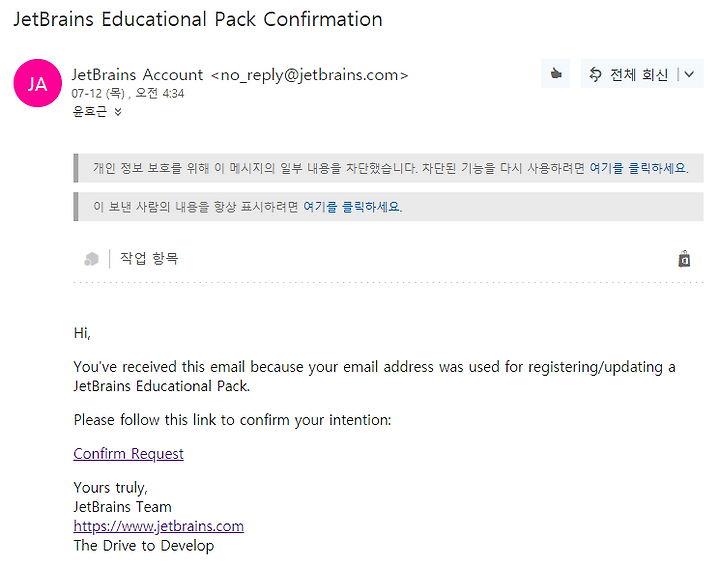Click the always-show-sender notice bar

[x=388, y=207]
